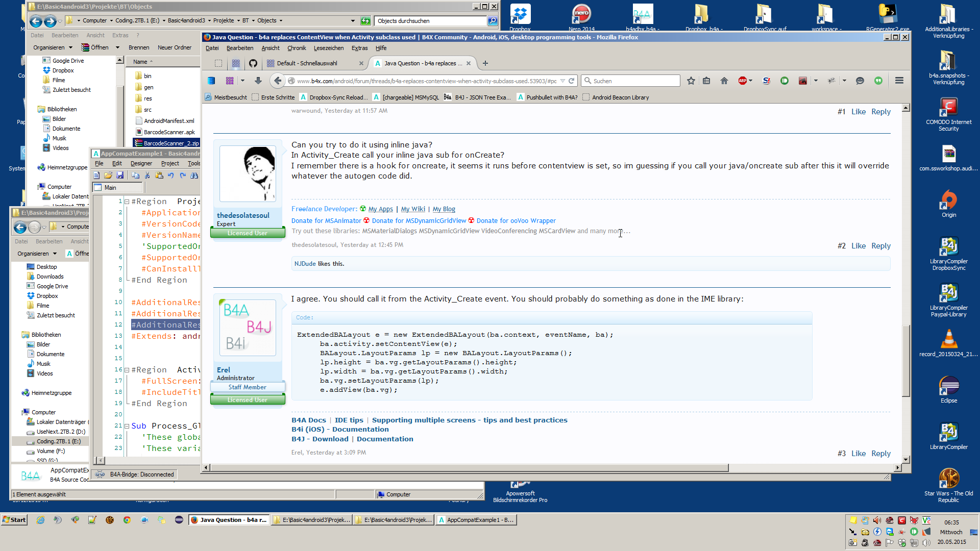Viewport: 980px width, 551px height.
Task: Click the forum page vertical scrollbar
Action: coord(906,360)
